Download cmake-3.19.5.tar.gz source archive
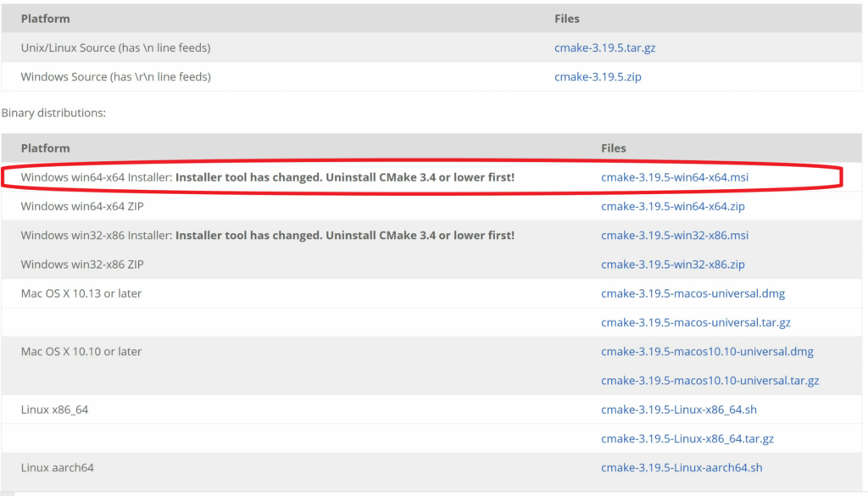This screenshot has height=496, width=868. 604,47
